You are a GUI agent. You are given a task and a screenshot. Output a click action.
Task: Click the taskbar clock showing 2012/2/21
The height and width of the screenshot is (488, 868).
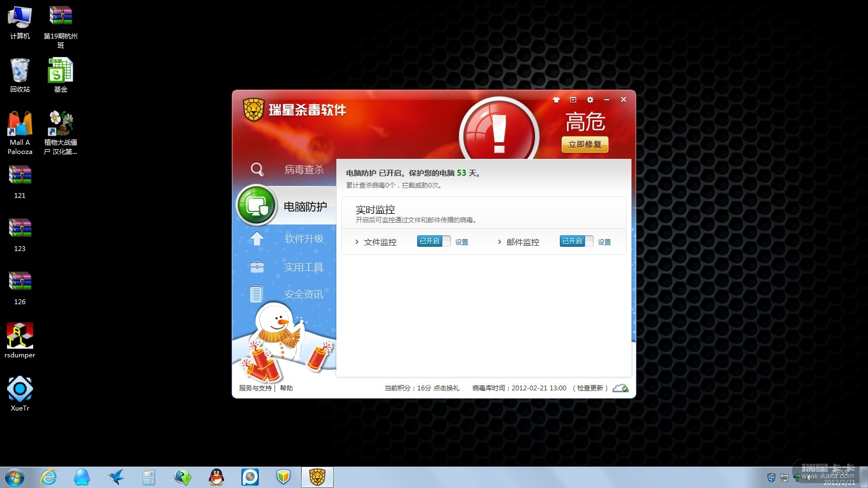coord(839,477)
